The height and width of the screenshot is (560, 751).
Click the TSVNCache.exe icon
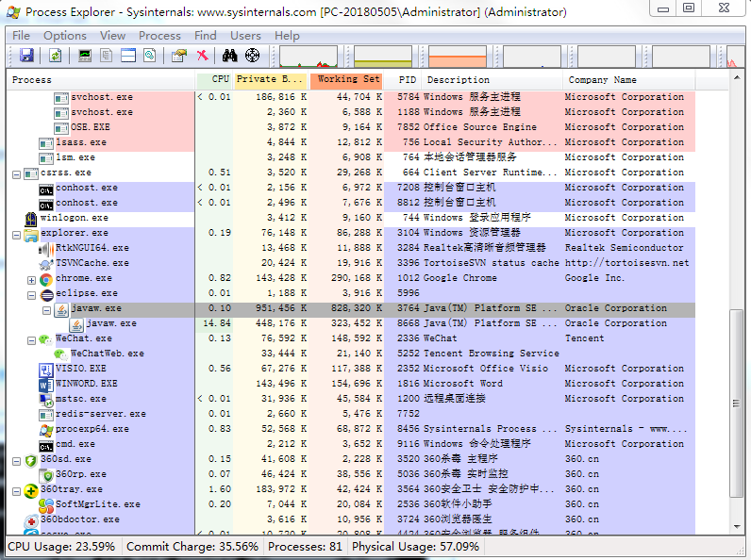coord(46,264)
